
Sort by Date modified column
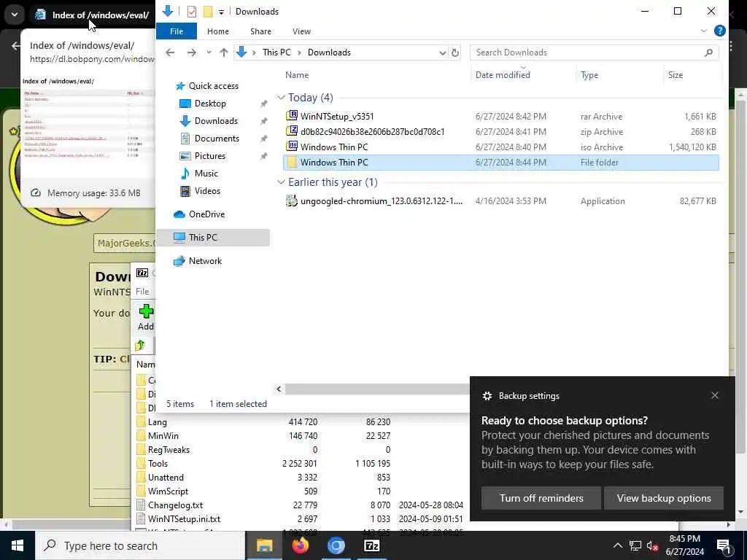(503, 75)
